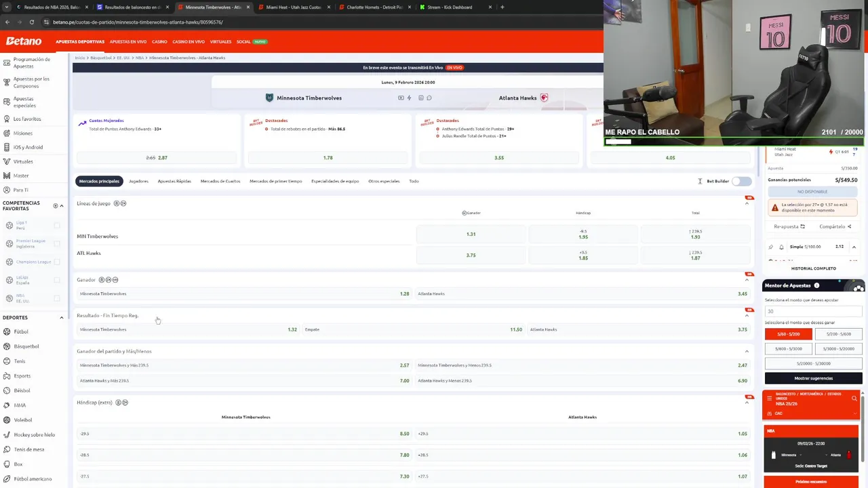Open chat bubble icon in match header
868x488 pixels.
pos(429,98)
